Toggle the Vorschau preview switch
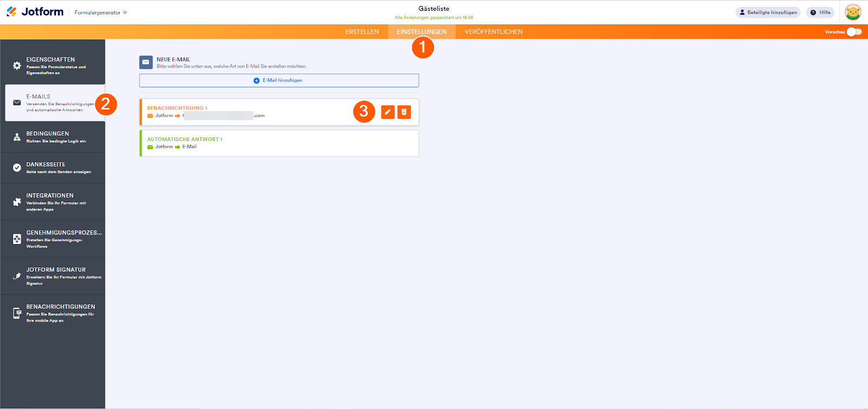The image size is (868, 409). coord(854,32)
